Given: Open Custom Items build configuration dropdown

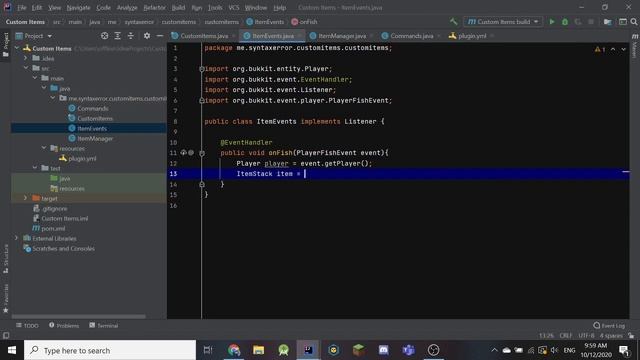Looking at the screenshot, I should (x=503, y=22).
